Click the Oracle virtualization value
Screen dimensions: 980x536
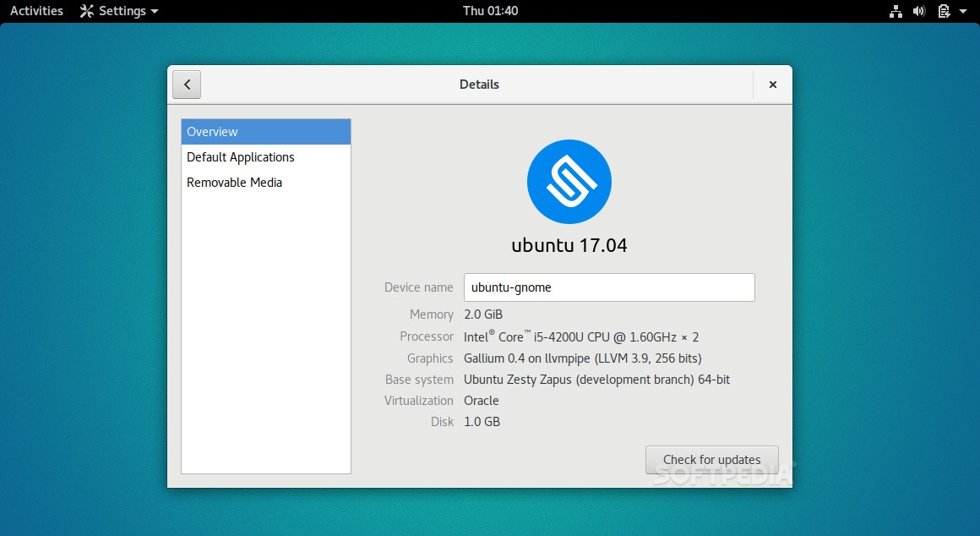482,401
